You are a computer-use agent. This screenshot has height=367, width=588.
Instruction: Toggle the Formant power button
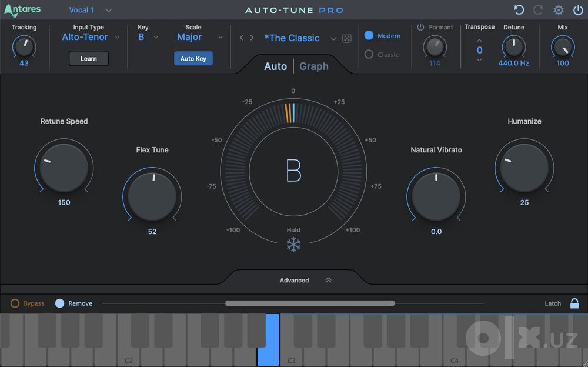point(421,27)
